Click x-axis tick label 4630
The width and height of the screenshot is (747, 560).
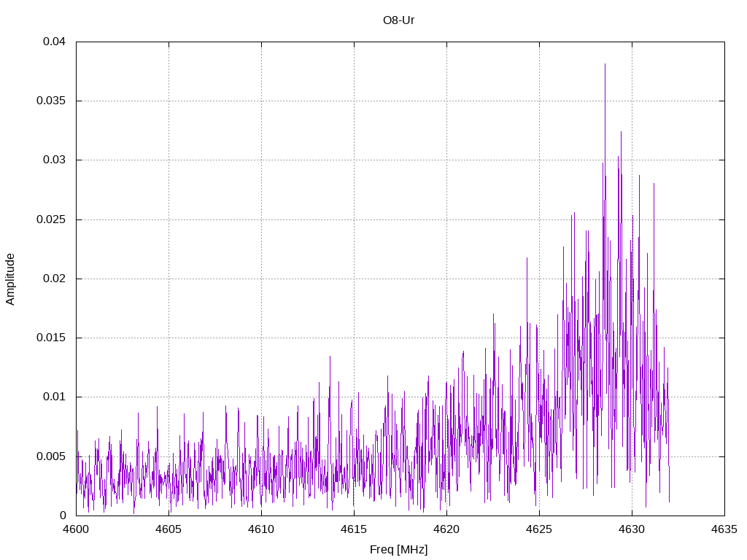pos(632,529)
